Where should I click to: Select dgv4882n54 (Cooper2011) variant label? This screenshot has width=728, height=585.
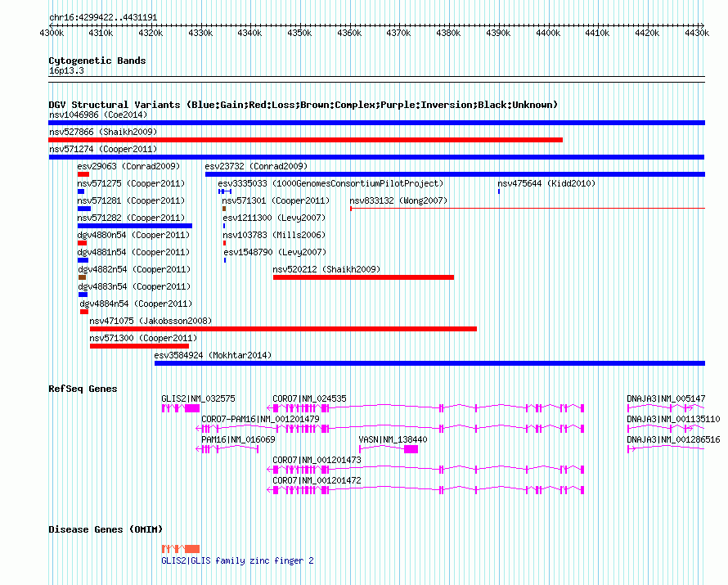click(x=134, y=269)
